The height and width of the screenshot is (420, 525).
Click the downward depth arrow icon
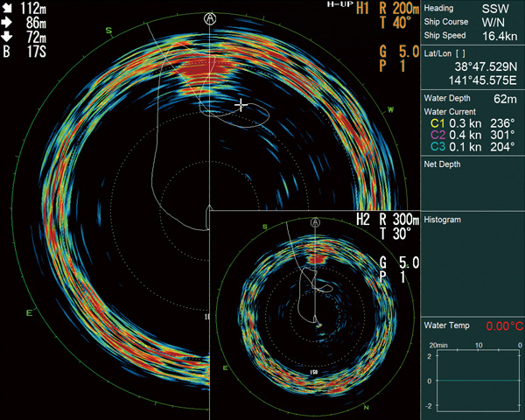[x=8, y=38]
